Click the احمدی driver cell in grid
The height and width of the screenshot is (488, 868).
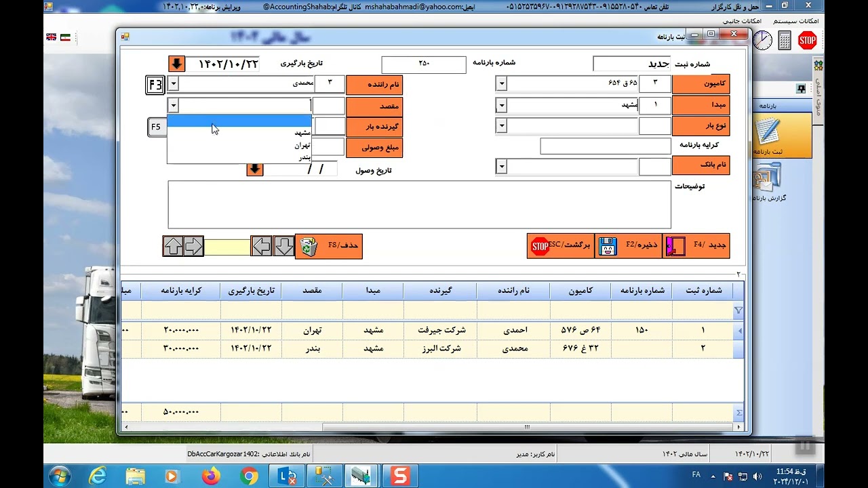514,330
